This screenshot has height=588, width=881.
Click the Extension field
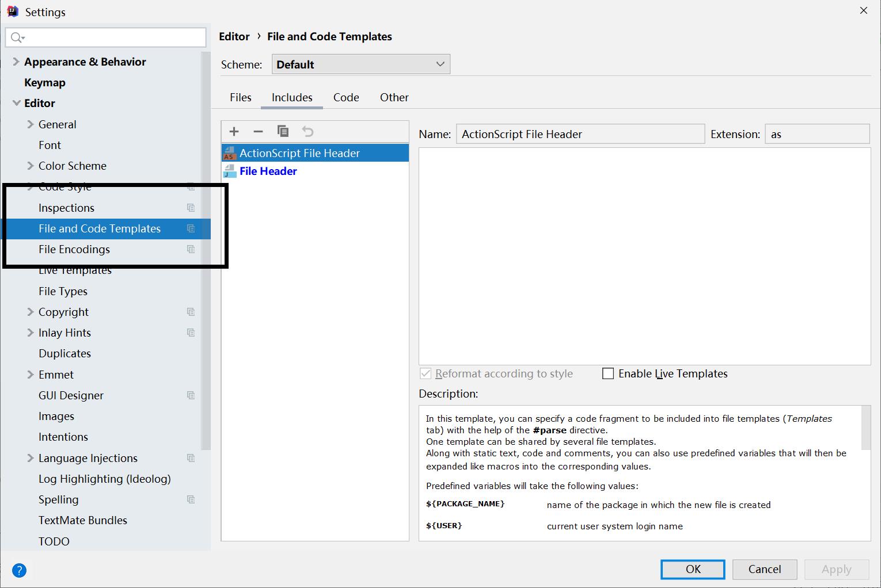[817, 134]
